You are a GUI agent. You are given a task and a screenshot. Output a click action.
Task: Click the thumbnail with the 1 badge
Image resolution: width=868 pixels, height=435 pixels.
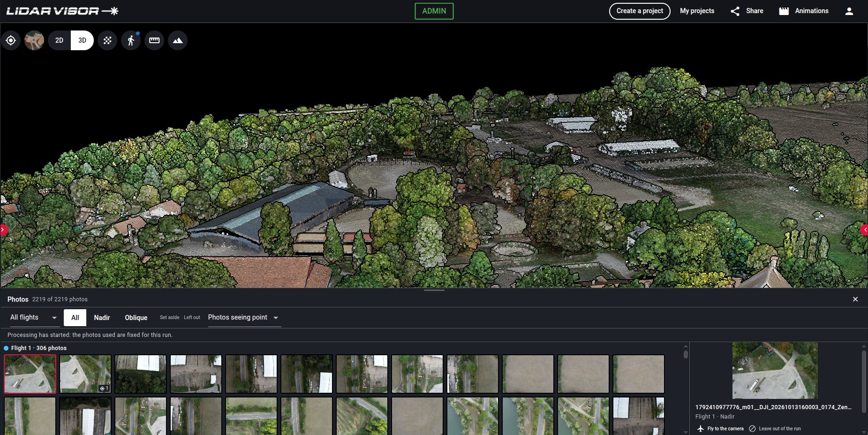(85, 374)
